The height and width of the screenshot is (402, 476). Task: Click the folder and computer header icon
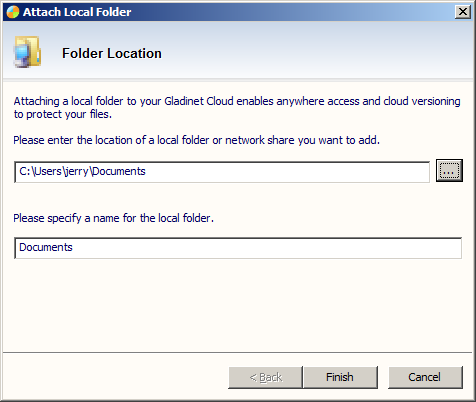(27, 52)
